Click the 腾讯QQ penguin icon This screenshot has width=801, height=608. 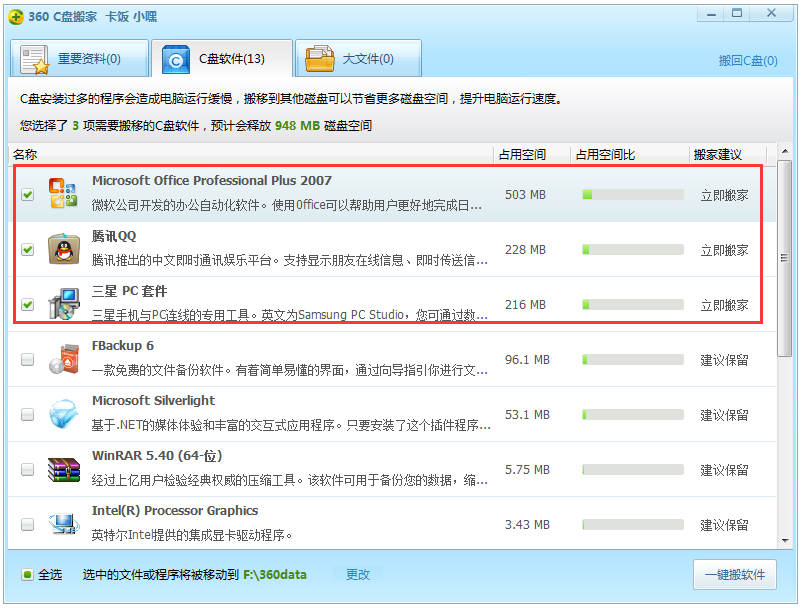pyautogui.click(x=64, y=249)
